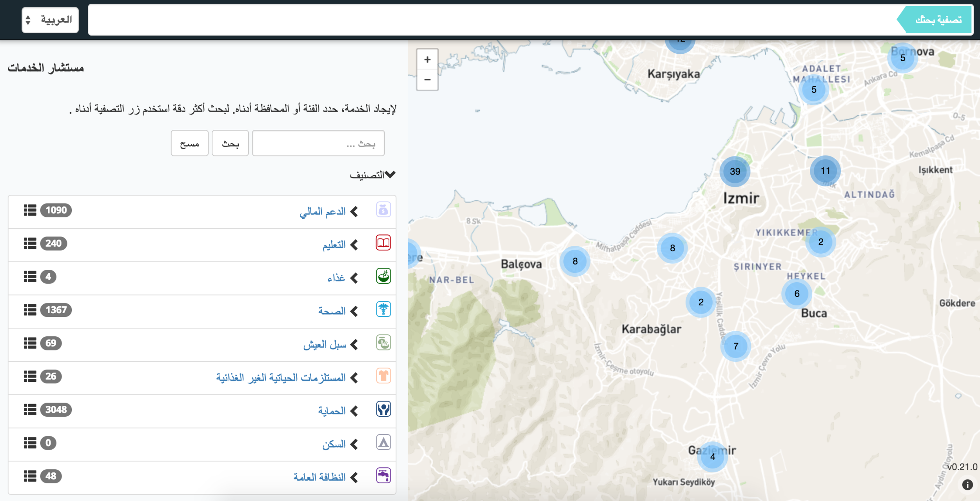Click the red Education book icon
Image resolution: width=980 pixels, height=501 pixels.
[383, 243]
